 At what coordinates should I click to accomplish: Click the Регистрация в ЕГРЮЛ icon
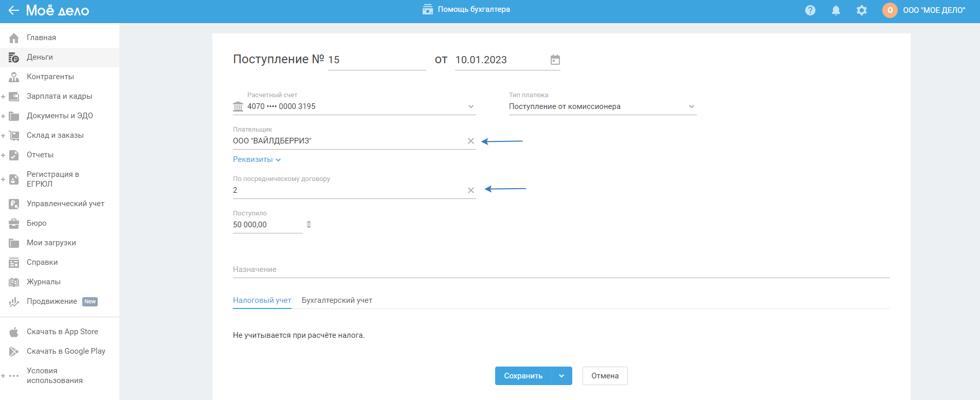click(x=14, y=179)
